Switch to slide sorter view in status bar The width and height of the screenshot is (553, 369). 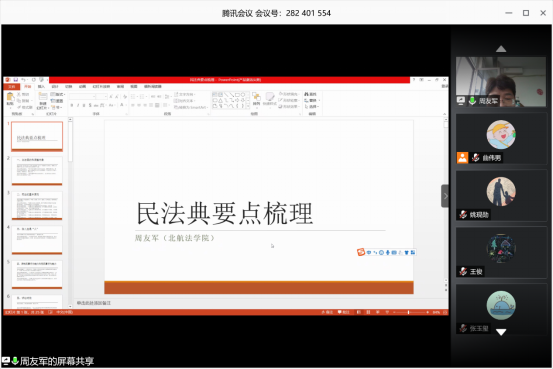point(368,312)
